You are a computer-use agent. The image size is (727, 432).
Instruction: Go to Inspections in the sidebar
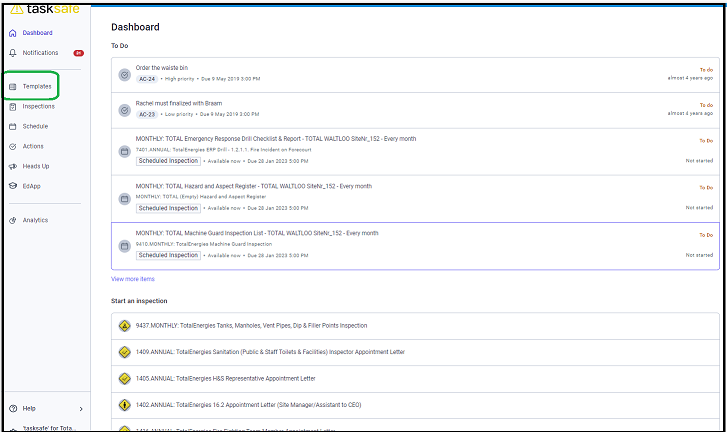pyautogui.click(x=38, y=107)
